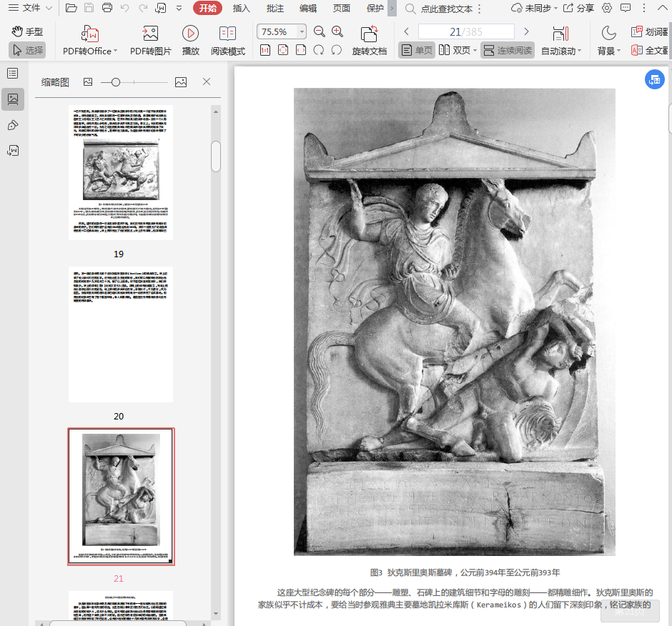Toggle 连续阅读 continuous reading

(508, 50)
